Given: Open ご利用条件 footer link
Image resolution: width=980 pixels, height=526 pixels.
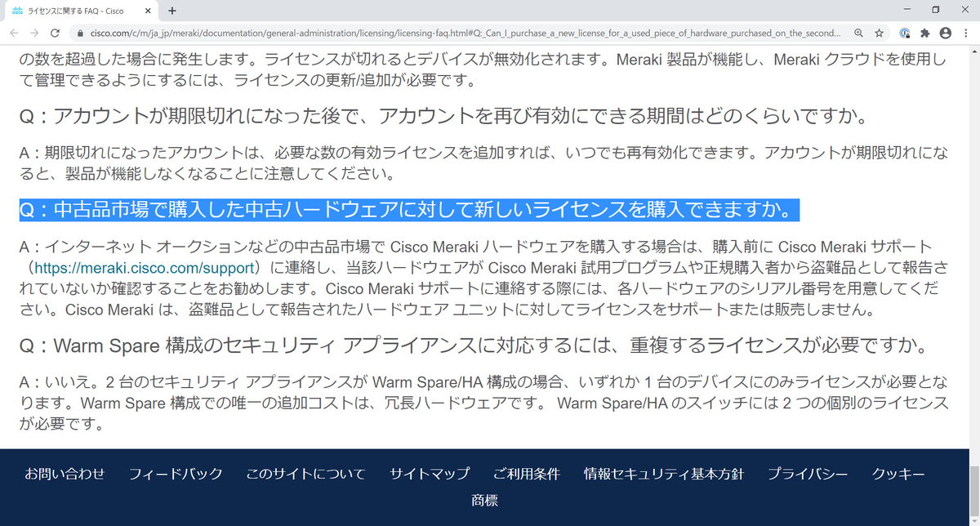Looking at the screenshot, I should (x=527, y=474).
